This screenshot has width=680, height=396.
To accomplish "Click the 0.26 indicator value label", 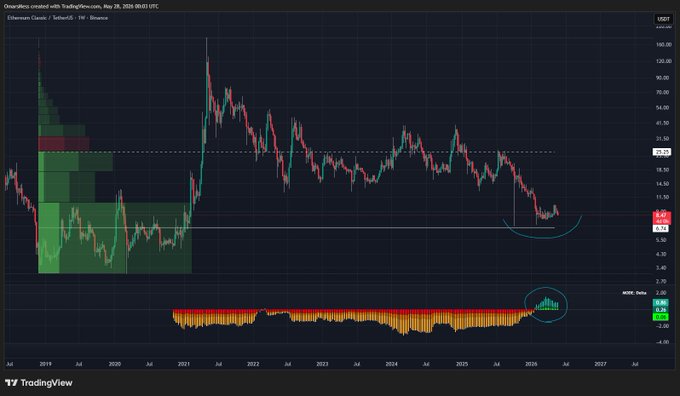I will click(661, 310).
